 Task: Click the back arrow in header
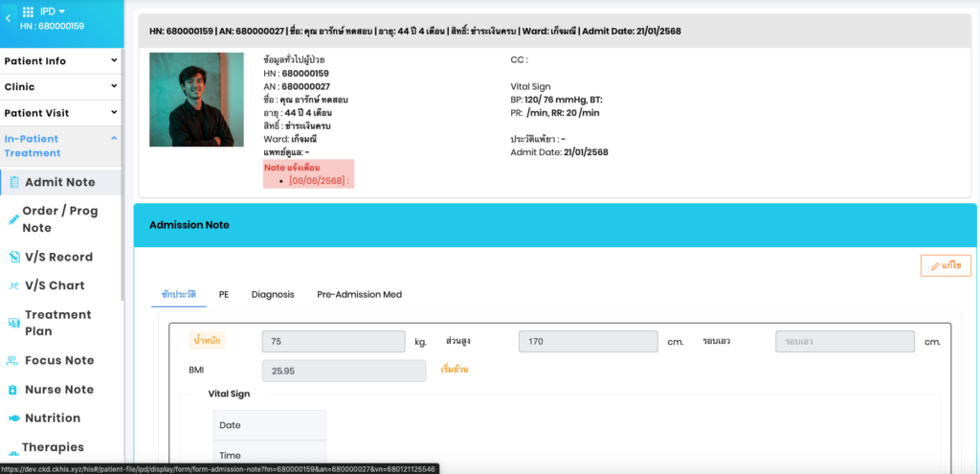coord(9,17)
